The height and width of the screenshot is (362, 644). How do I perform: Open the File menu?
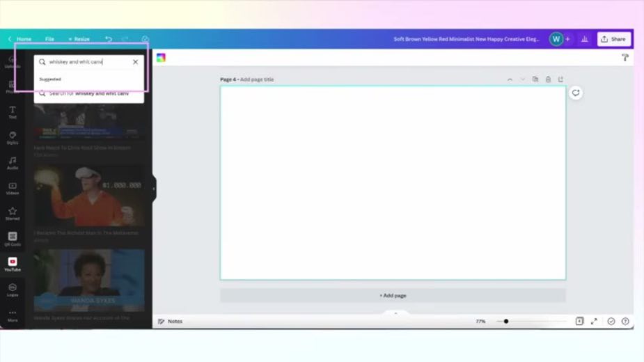49,39
